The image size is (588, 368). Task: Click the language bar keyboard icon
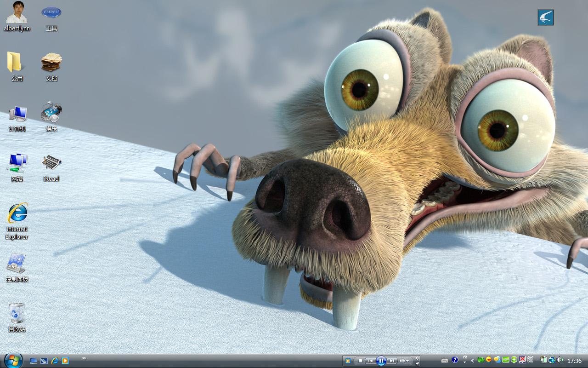point(444,361)
